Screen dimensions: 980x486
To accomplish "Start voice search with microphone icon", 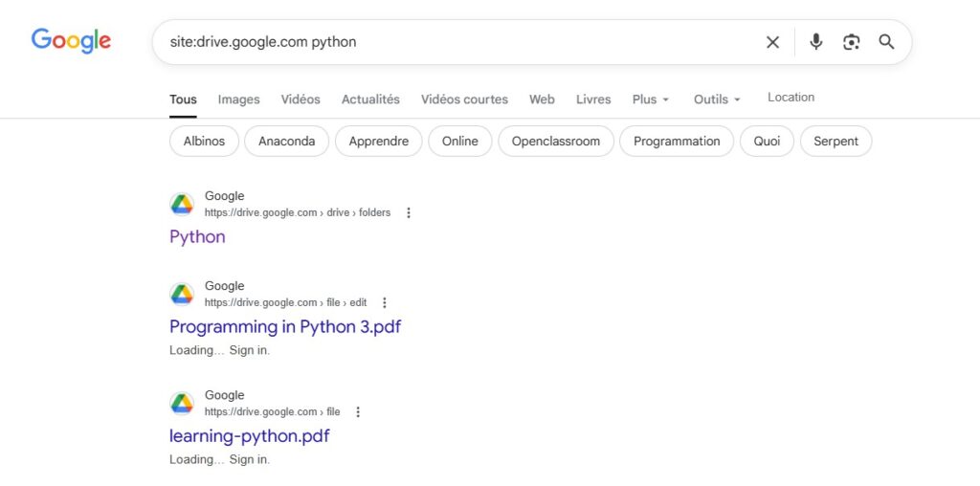I will [x=815, y=42].
